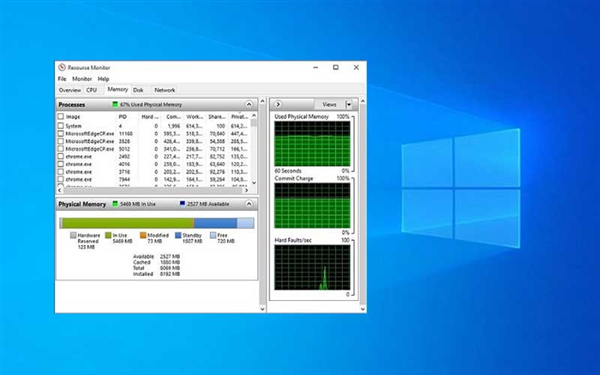Tick the first MicrosoftEdgeCP.exe checkbox
The width and height of the screenshot is (600, 375).
tap(60, 134)
